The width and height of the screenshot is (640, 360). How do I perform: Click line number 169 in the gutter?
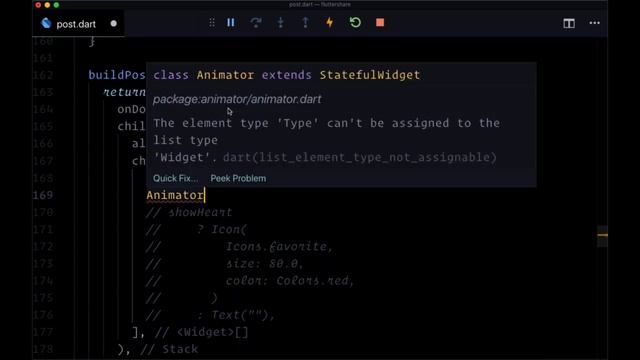43,195
